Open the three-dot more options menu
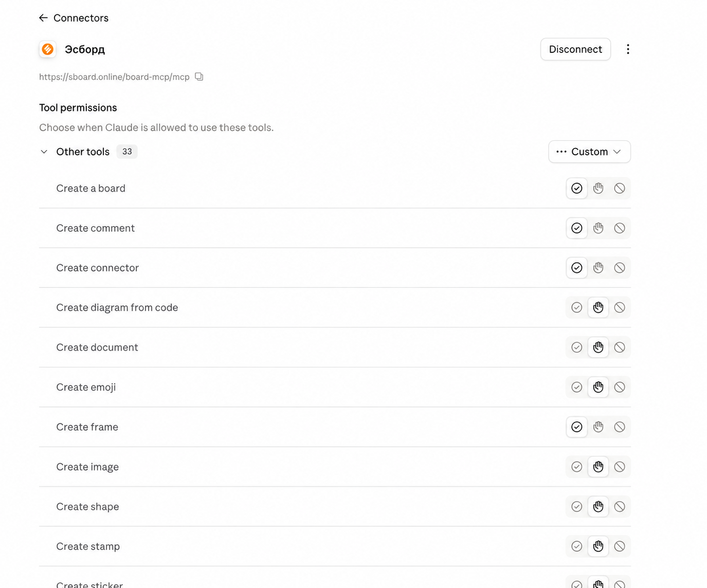 [x=628, y=49]
